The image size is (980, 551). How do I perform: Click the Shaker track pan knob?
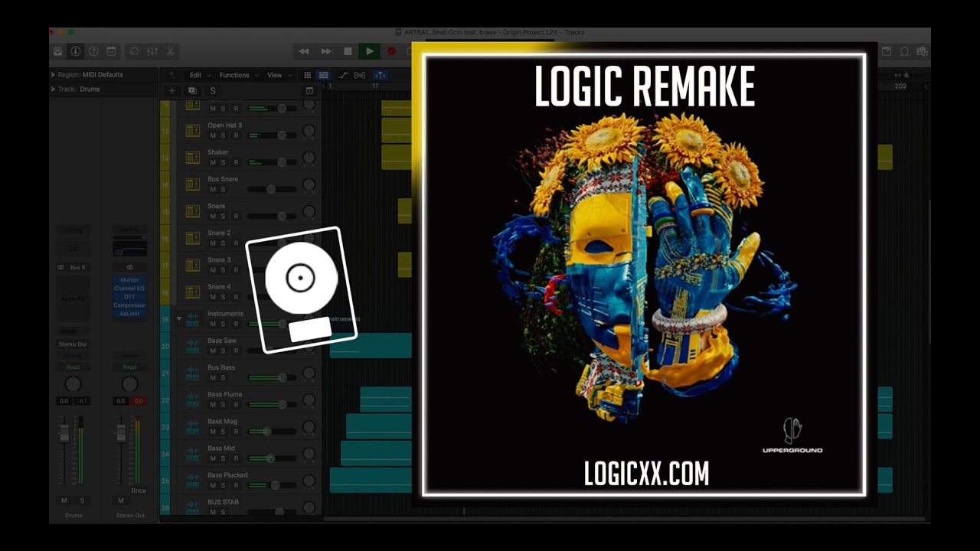click(309, 158)
